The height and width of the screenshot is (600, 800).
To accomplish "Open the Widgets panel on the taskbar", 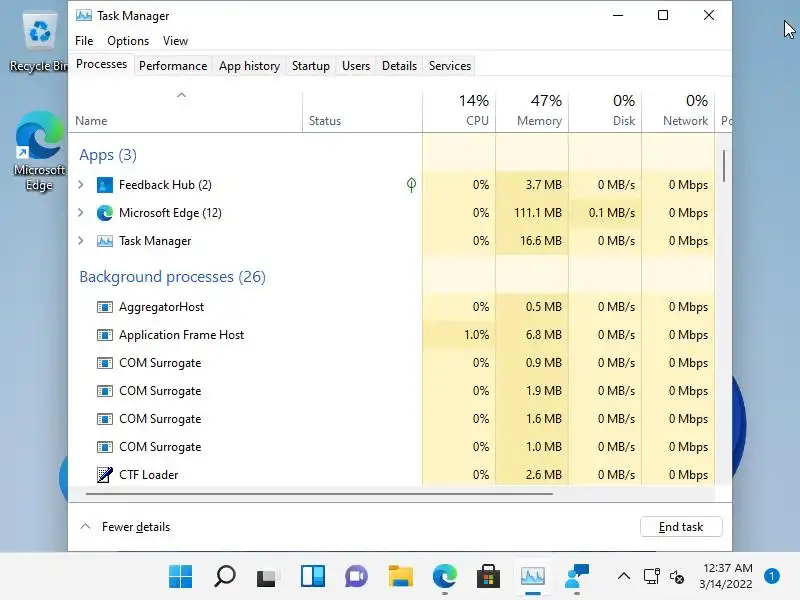I will 312,577.
